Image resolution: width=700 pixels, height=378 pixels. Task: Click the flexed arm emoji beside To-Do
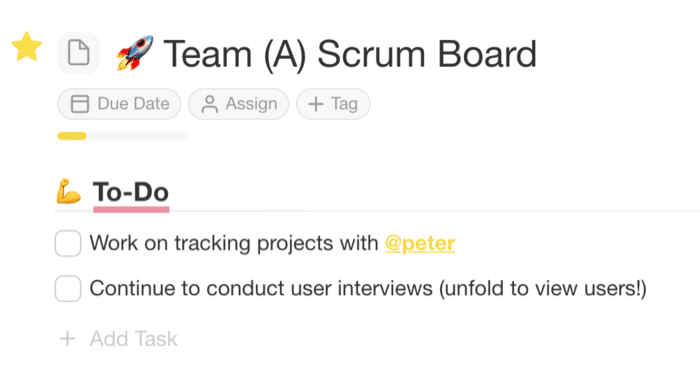click(69, 191)
